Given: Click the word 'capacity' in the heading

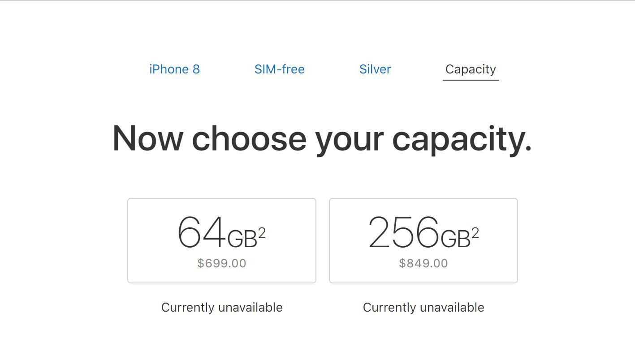Looking at the screenshot, I should click(462, 140).
